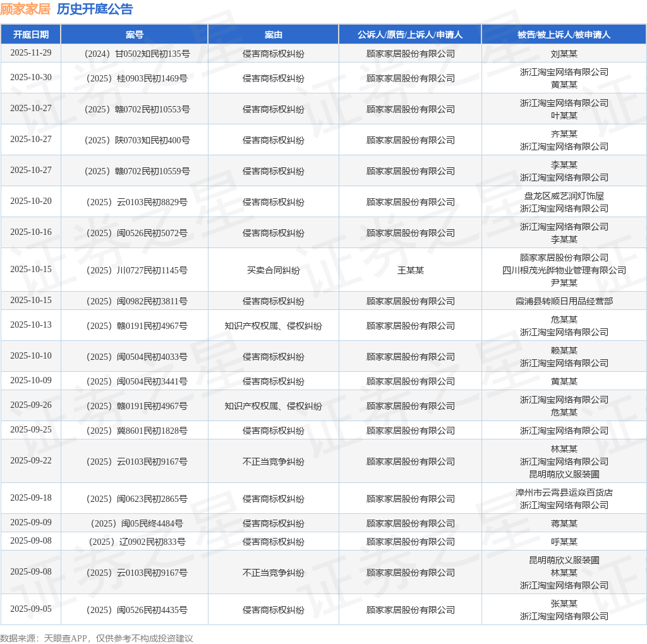647x644 pixels.
Task: Click defendant 四川根茂光晔物业管理有限公司
Action: (x=564, y=270)
